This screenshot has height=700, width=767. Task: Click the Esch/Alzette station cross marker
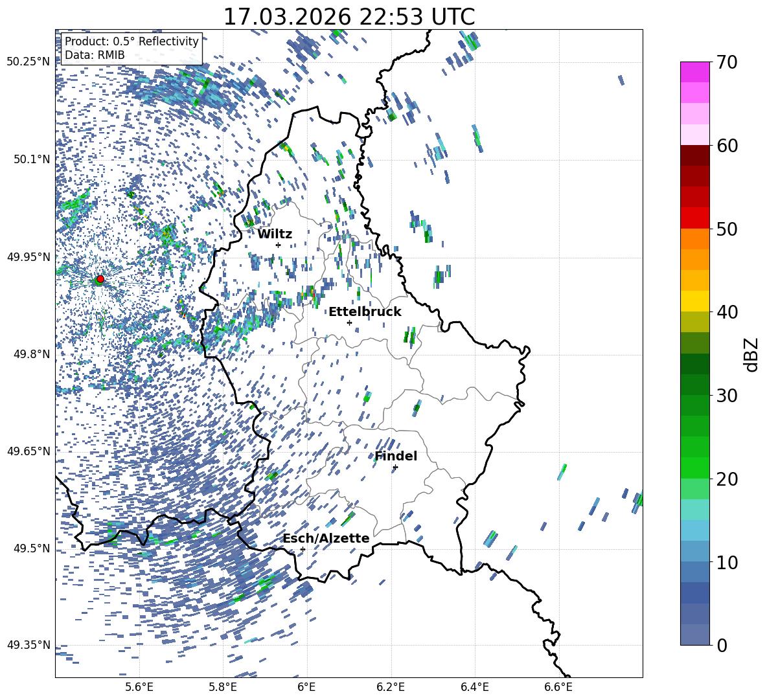pos(303,549)
